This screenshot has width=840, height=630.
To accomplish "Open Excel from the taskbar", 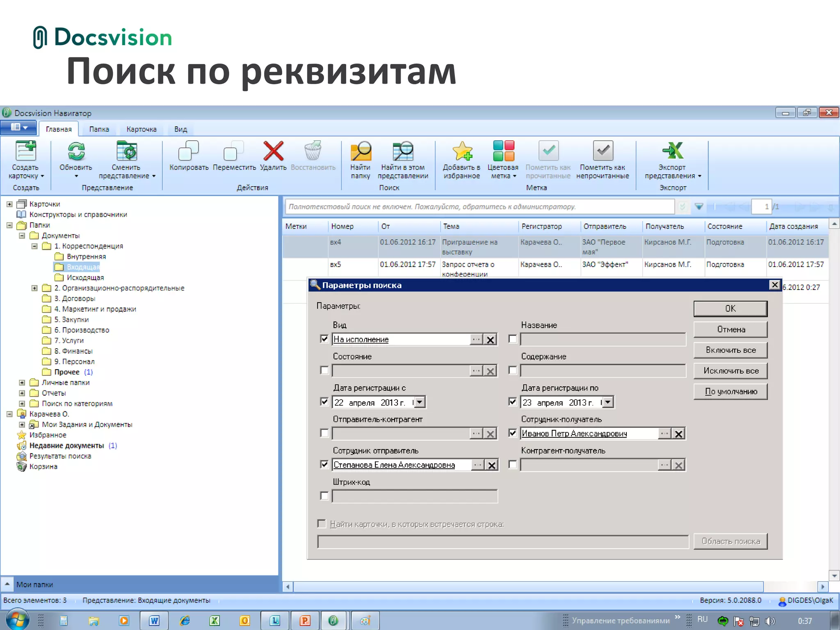I will pos(215,621).
